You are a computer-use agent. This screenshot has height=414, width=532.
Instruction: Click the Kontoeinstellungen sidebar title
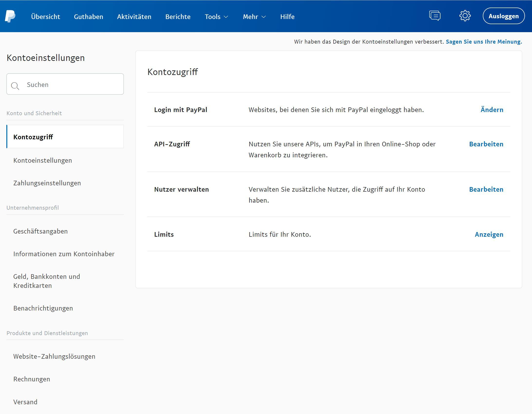46,58
